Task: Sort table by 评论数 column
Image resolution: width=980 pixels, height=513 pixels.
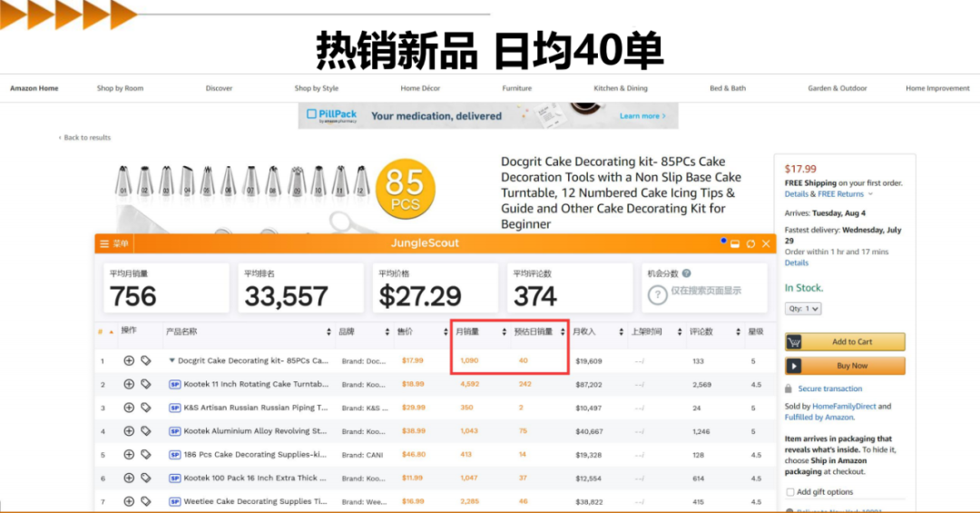Action: 738,331
